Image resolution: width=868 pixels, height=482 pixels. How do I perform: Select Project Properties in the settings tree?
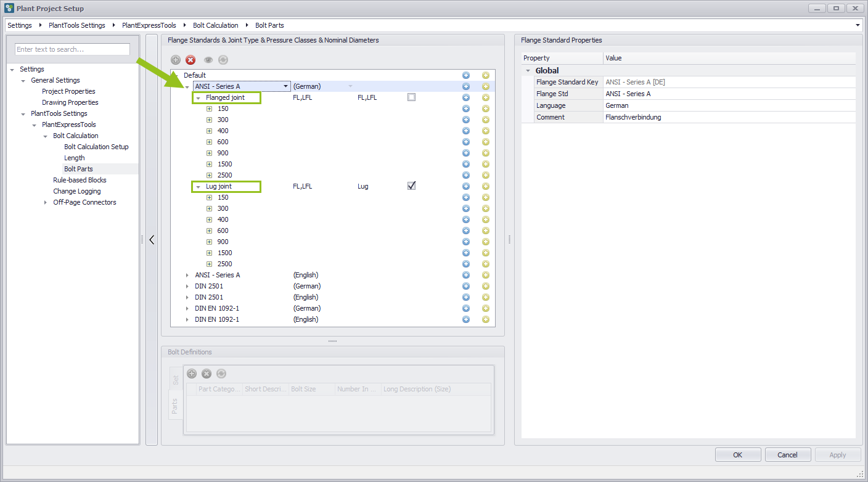point(68,91)
